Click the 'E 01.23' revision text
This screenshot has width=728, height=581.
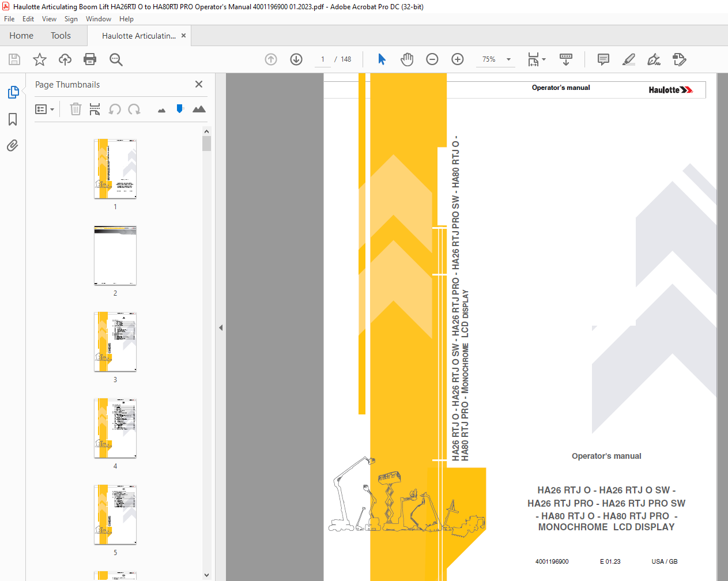(610, 561)
